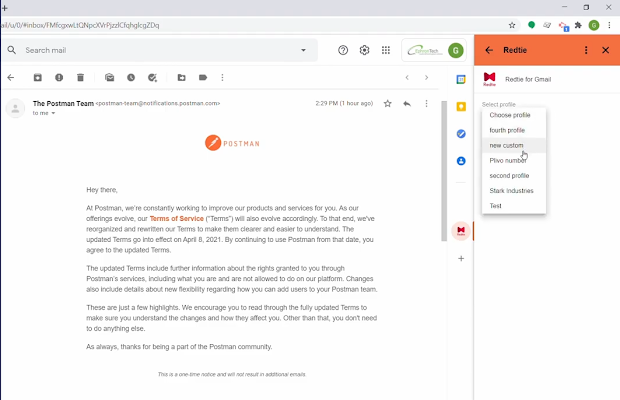
Task: Click the search magnifier icon
Action: tap(12, 50)
